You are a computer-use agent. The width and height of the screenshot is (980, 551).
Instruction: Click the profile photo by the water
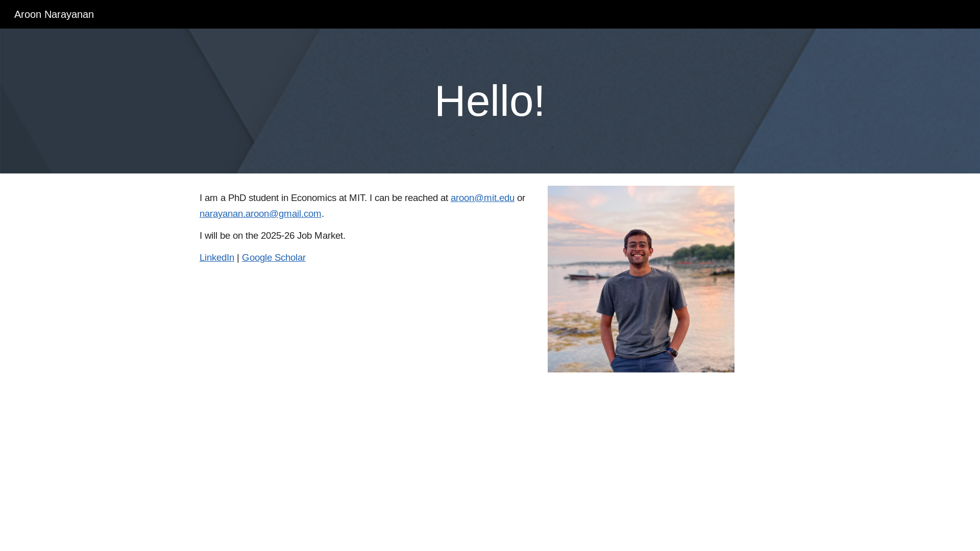point(641,279)
